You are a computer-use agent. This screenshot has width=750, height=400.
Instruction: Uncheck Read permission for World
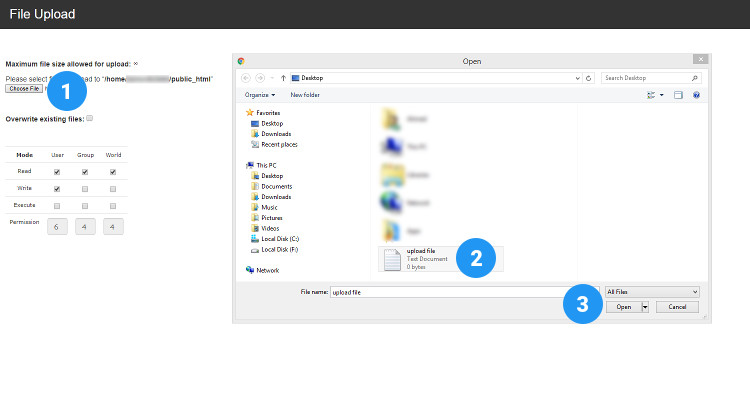pos(113,172)
